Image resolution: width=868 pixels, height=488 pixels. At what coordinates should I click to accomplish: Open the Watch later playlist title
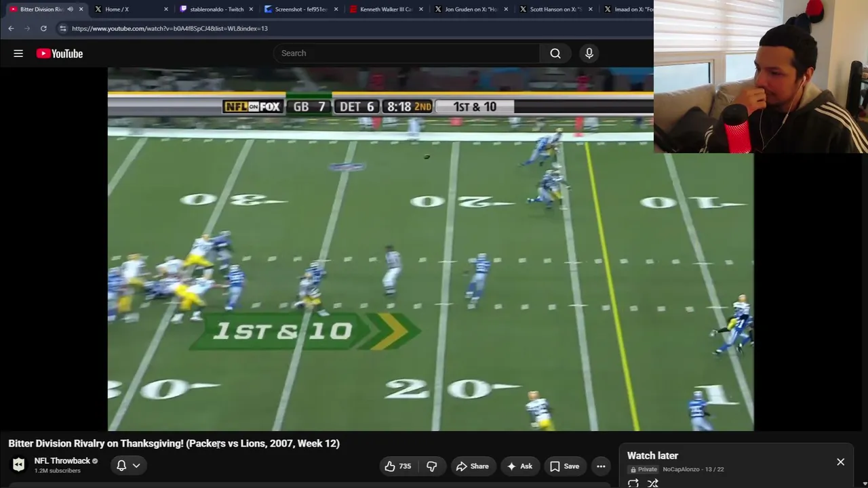click(652, 455)
